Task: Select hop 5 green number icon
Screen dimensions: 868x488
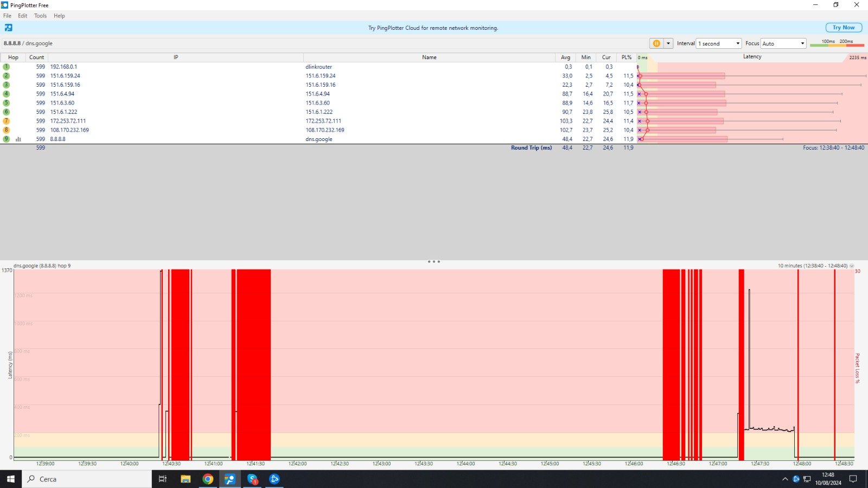Action: tap(7, 102)
